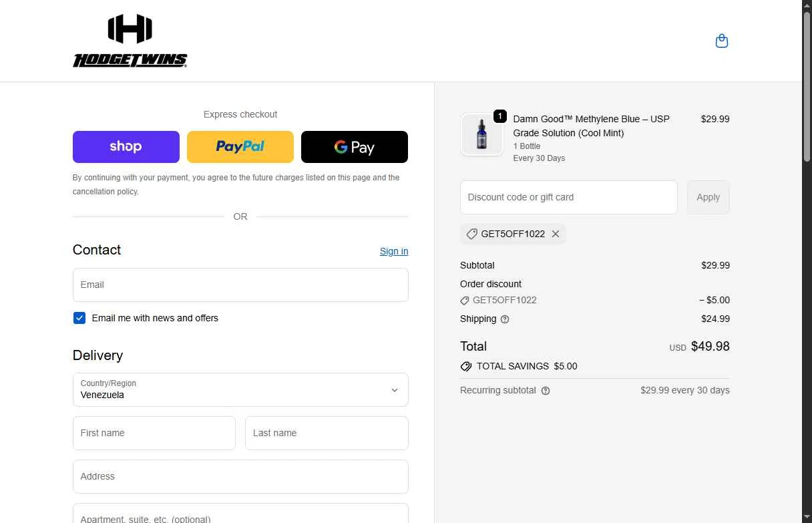The image size is (812, 523).
Task: Click the order discount tag icon
Action: tap(465, 301)
